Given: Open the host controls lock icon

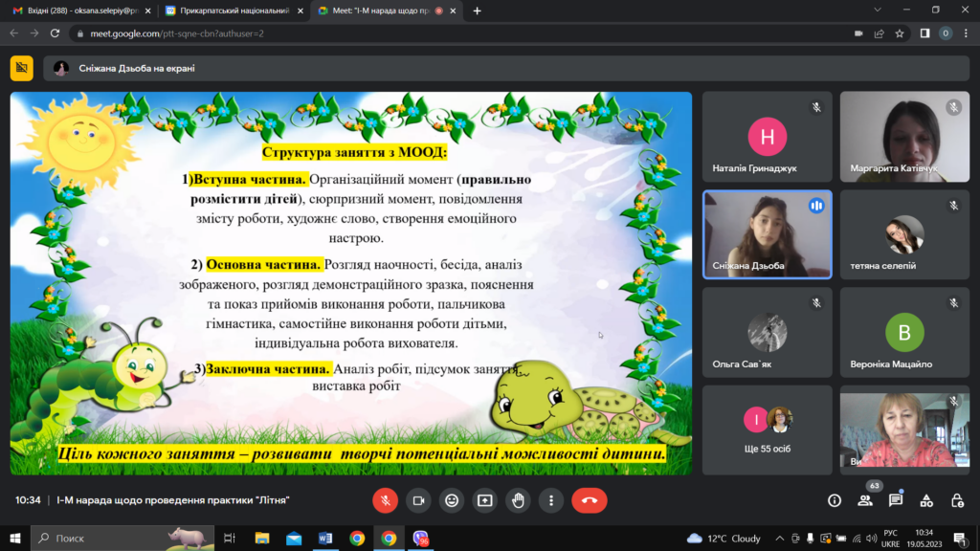Looking at the screenshot, I should [x=957, y=500].
